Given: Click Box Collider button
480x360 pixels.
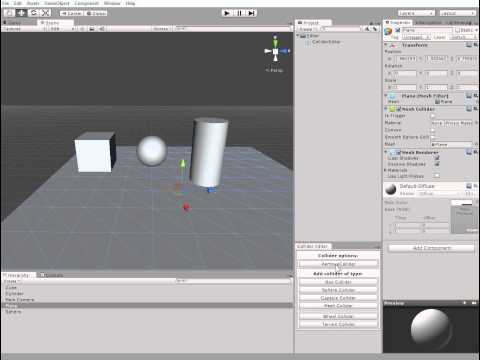Looking at the screenshot, I should pyautogui.click(x=338, y=282).
